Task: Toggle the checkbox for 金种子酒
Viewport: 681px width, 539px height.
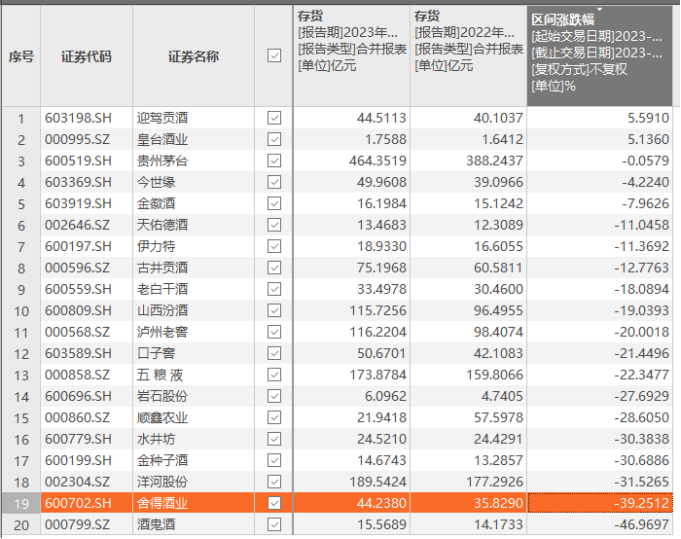Action: [x=274, y=460]
